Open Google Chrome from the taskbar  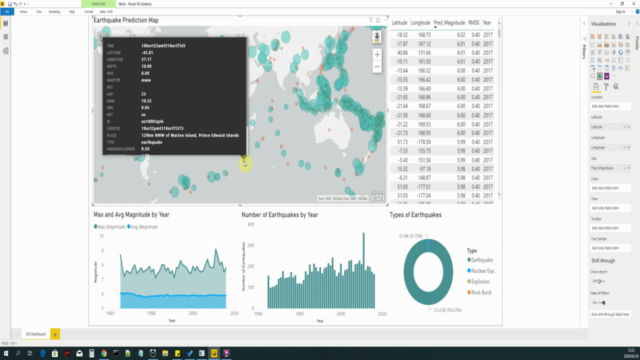[x=104, y=353]
